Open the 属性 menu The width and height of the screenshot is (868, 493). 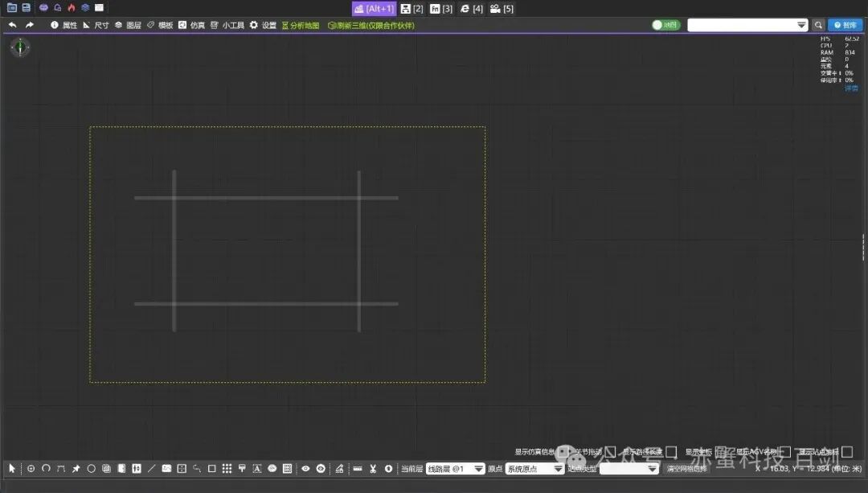(63, 25)
